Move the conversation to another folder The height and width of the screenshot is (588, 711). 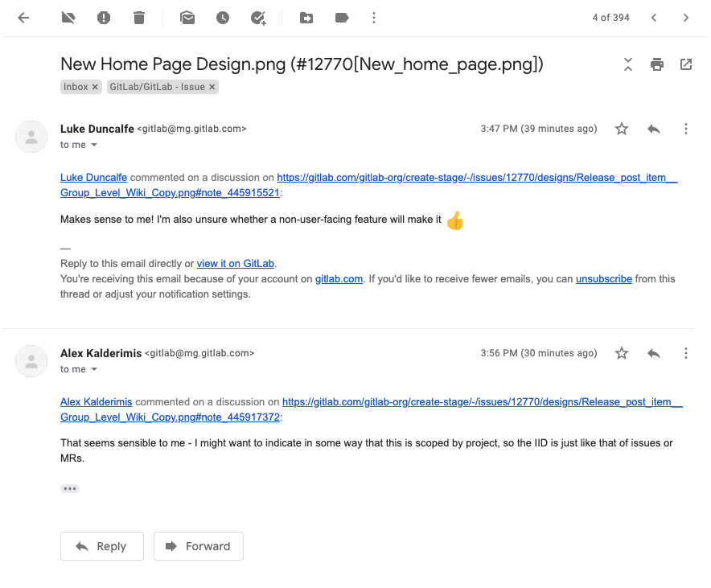(306, 17)
